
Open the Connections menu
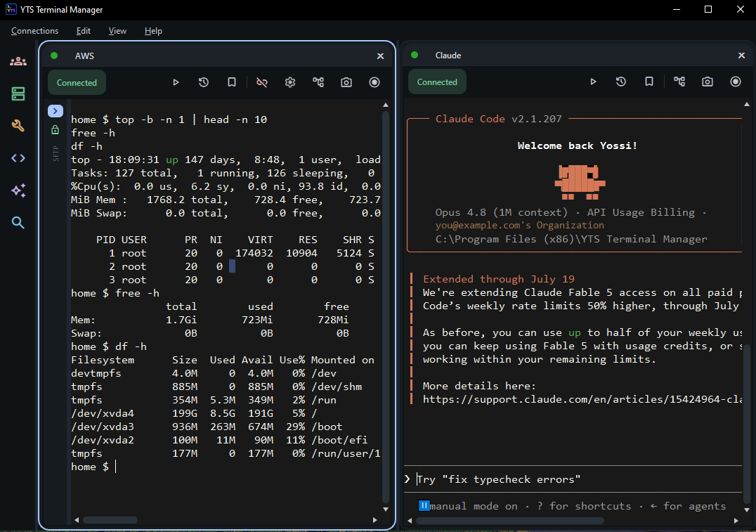(34, 31)
